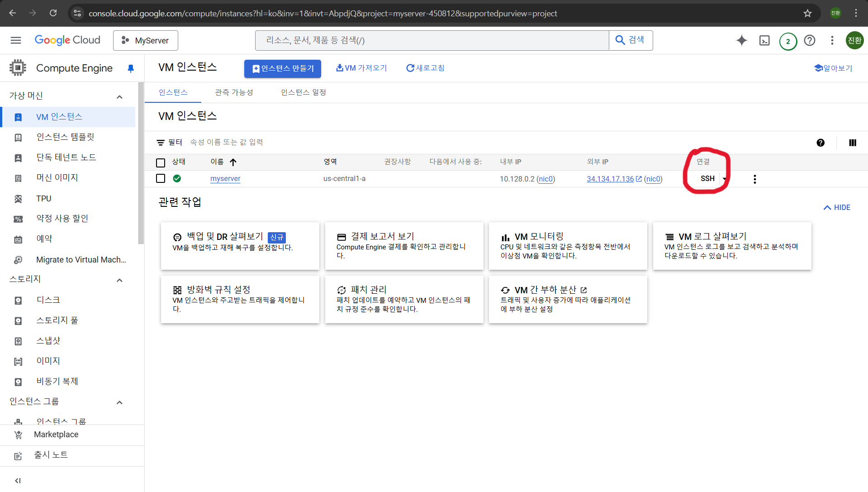Switch to the 관측 가능성 tab
The image size is (868, 492).
coord(234,92)
